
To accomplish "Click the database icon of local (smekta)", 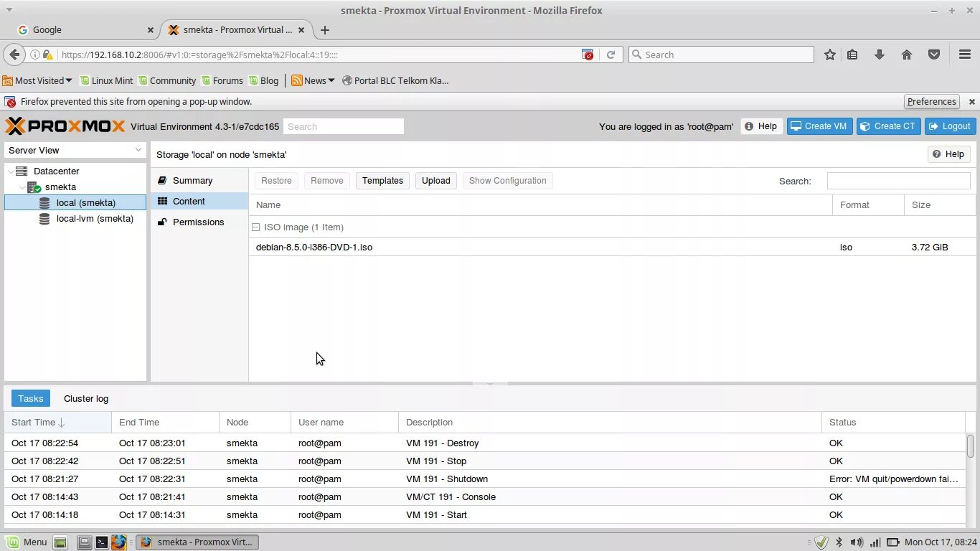I will (x=44, y=203).
